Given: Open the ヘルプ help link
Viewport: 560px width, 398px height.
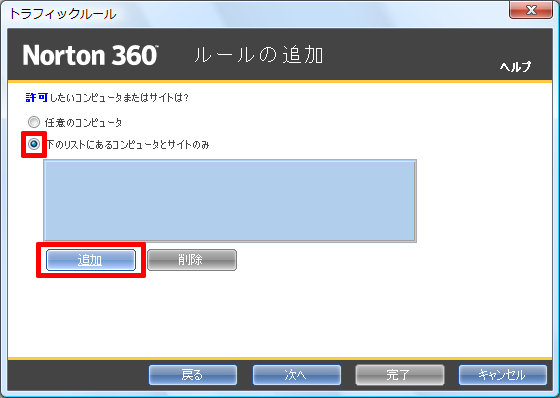Looking at the screenshot, I should pos(515,66).
